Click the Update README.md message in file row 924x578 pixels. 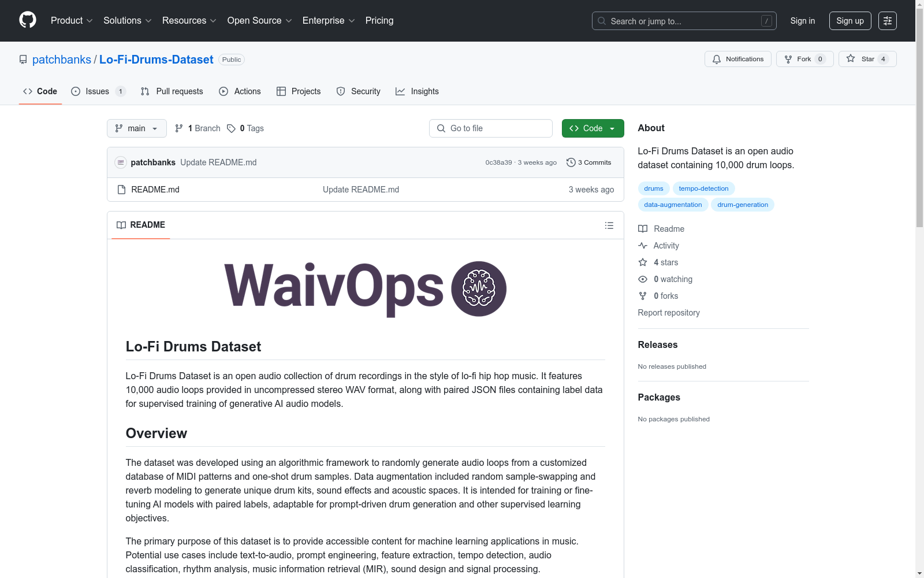pos(361,190)
